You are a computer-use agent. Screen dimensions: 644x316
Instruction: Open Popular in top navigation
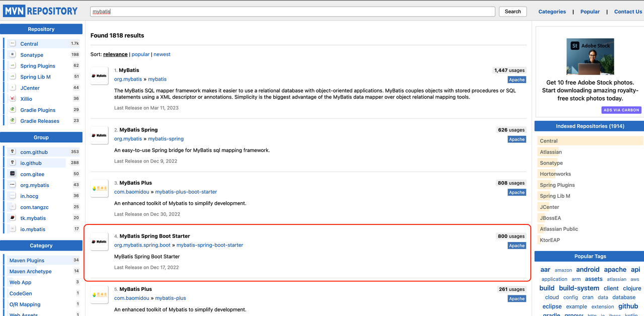coord(590,12)
